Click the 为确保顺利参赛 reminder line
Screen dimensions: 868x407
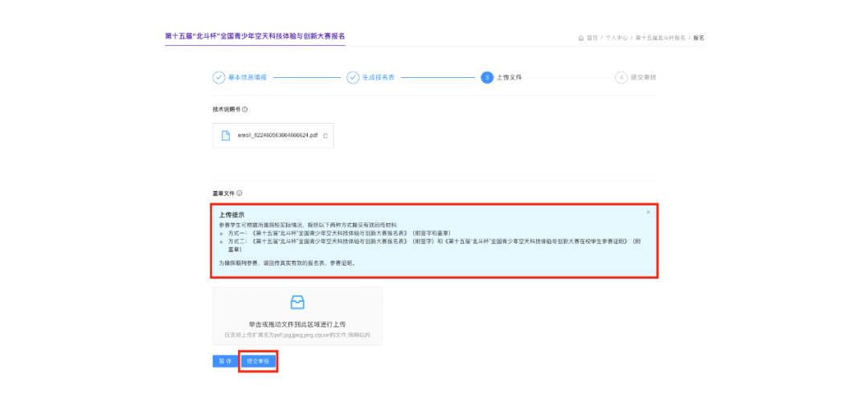pos(289,263)
